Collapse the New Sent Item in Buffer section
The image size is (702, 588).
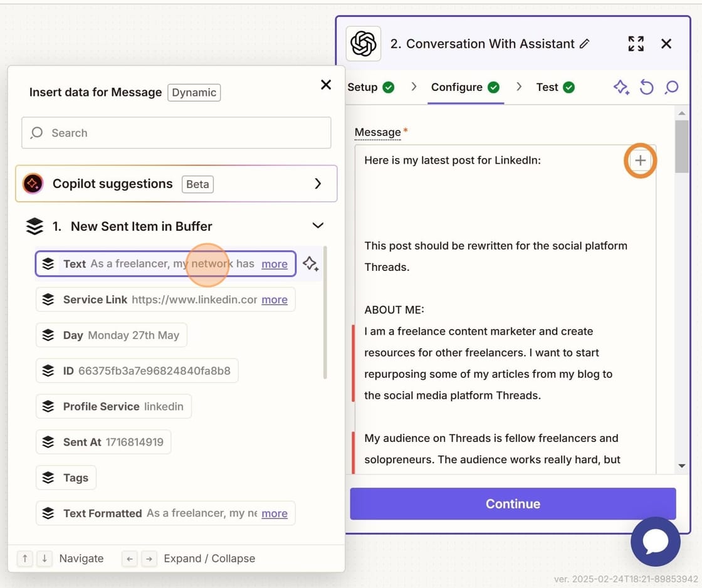click(318, 225)
